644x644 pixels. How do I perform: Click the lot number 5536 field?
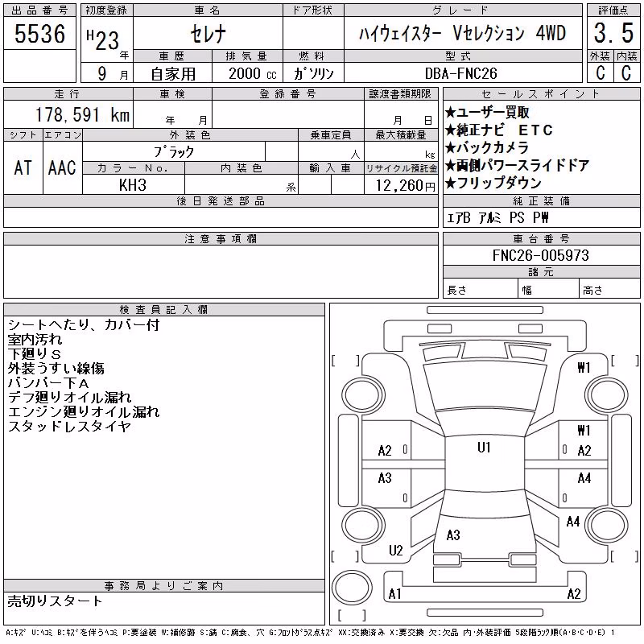[x=39, y=34]
